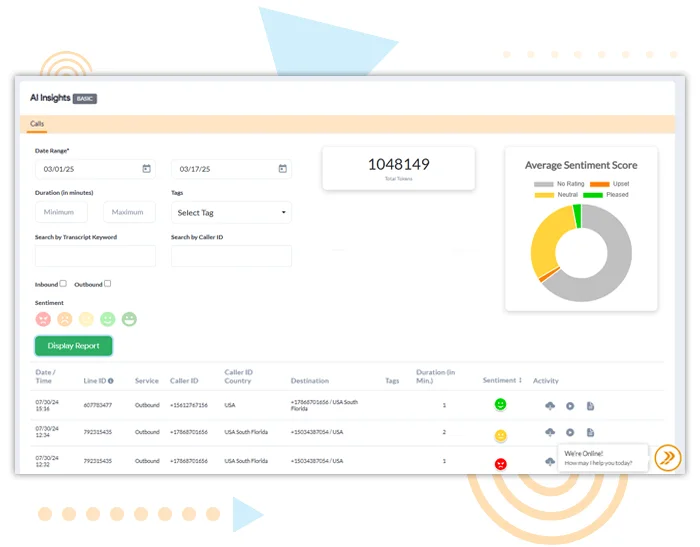
Task: Select the angry red sentiment filter face
Action: [43, 319]
